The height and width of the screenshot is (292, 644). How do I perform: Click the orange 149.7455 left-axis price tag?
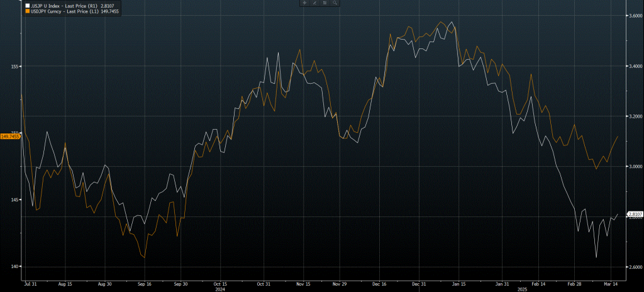(x=11, y=136)
